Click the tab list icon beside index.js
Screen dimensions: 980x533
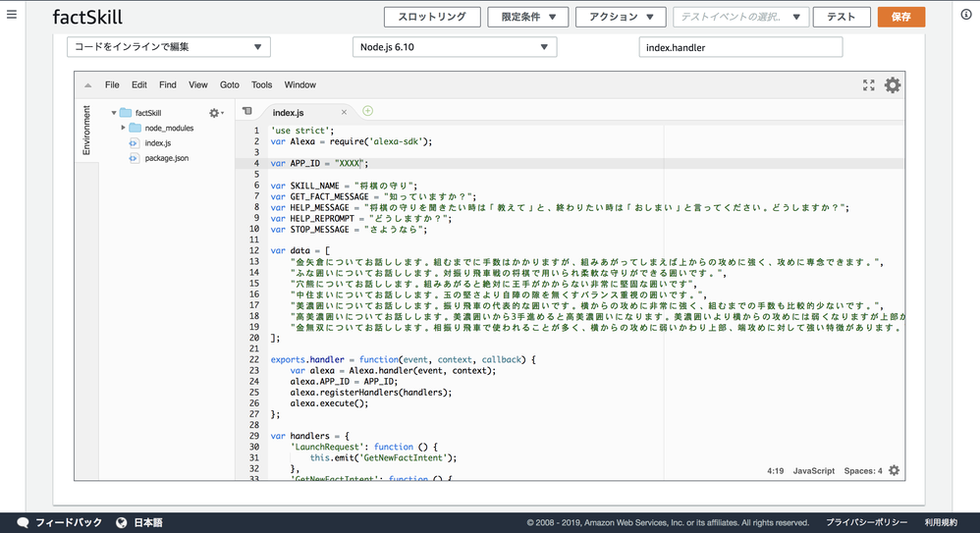pyautogui.click(x=247, y=111)
